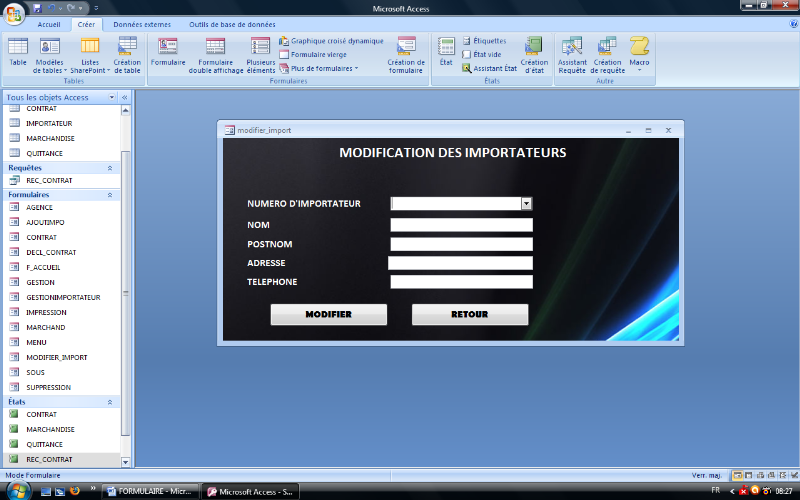Click into the NOM text field
Image resolution: width=800 pixels, height=500 pixels.
[x=461, y=225]
